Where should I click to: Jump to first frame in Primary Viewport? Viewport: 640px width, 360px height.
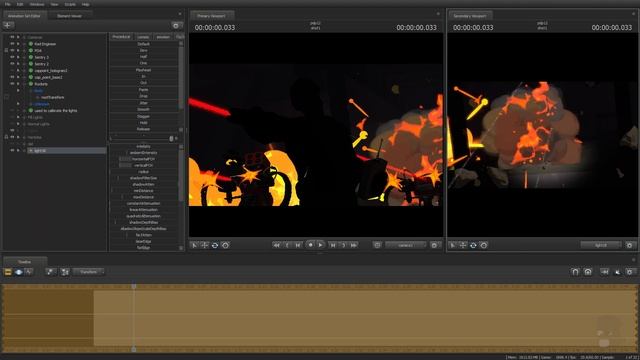[x=276, y=245]
